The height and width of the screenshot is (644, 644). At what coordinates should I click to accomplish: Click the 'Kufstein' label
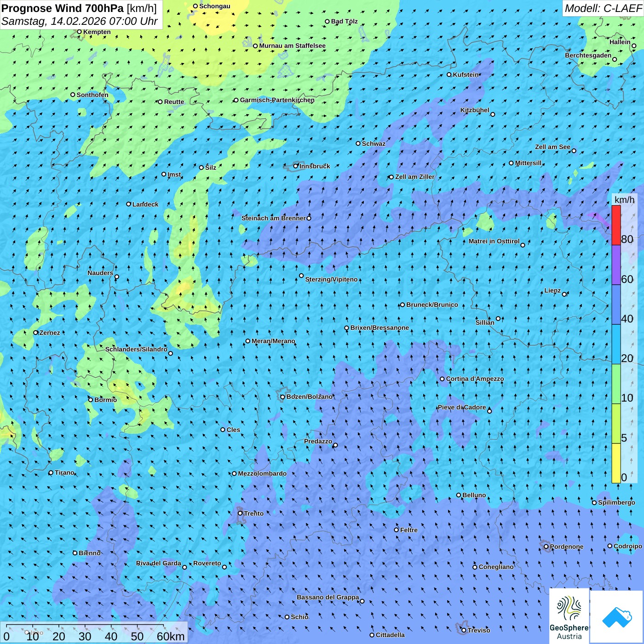point(466,75)
